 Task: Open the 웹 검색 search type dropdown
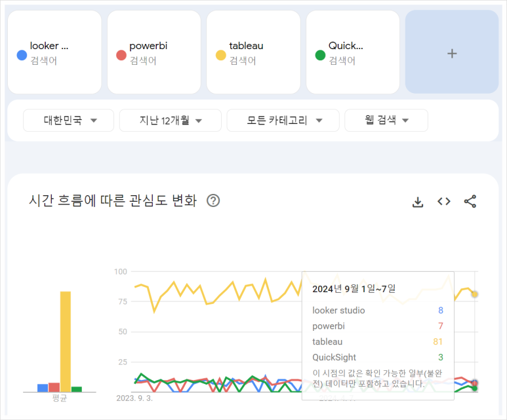[x=386, y=120]
